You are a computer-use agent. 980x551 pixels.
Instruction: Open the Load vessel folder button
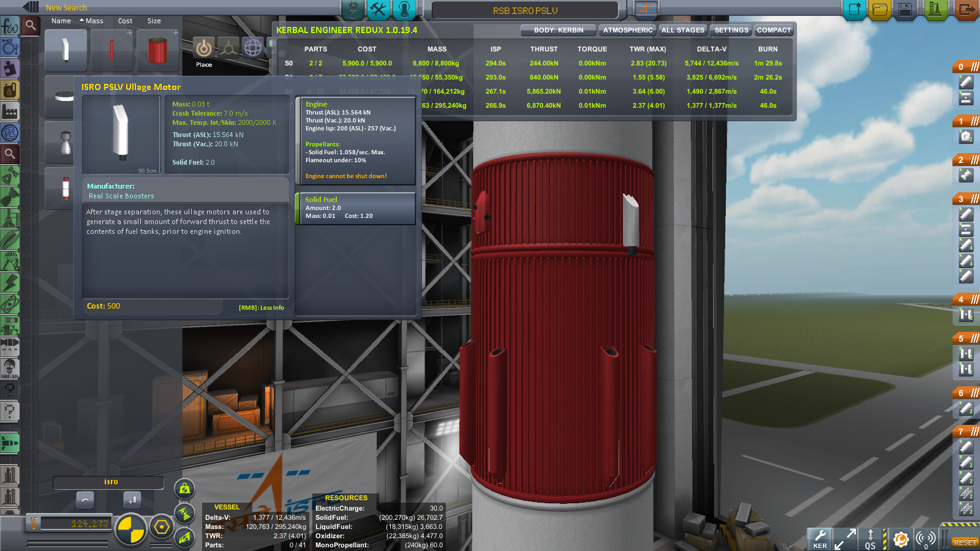tap(880, 10)
